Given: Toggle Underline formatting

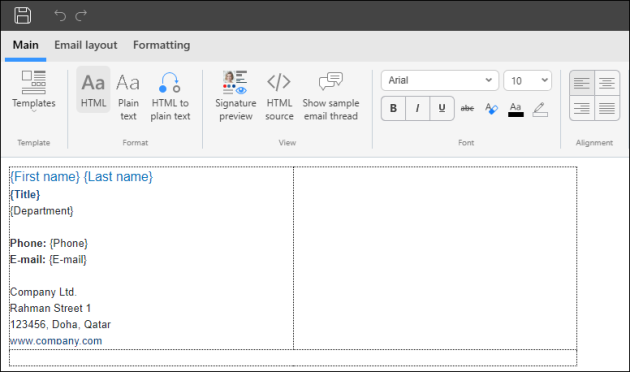Looking at the screenshot, I should 442,108.
